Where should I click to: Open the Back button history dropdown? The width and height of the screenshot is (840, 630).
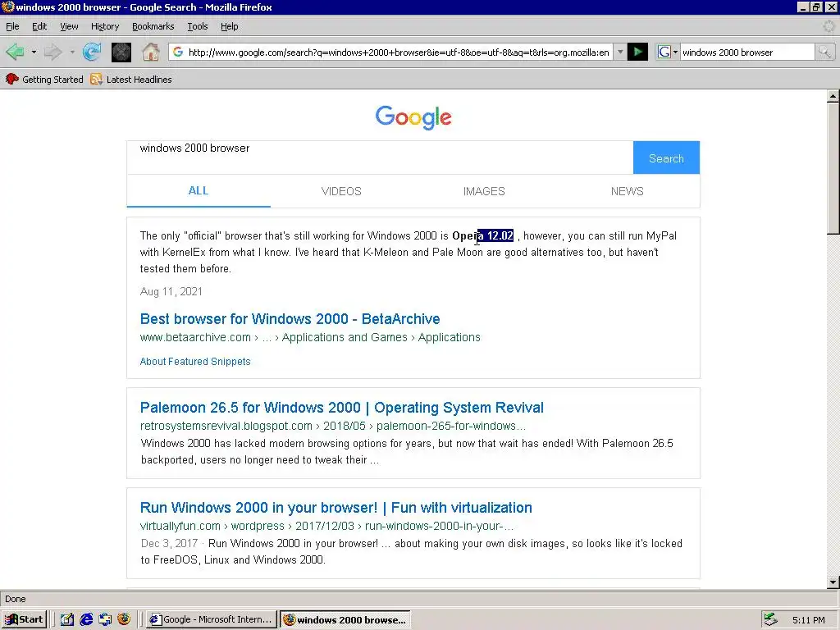tap(34, 52)
